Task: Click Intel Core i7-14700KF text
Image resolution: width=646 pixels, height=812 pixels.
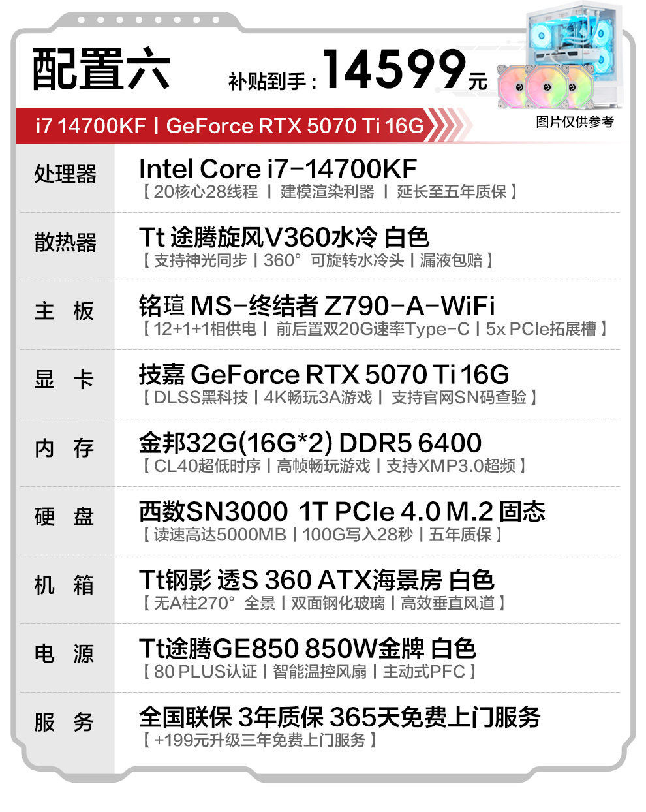Action: (278, 169)
